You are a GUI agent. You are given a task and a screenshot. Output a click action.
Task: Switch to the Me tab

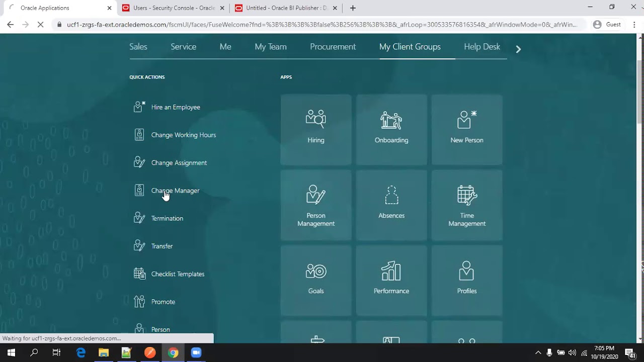225,47
